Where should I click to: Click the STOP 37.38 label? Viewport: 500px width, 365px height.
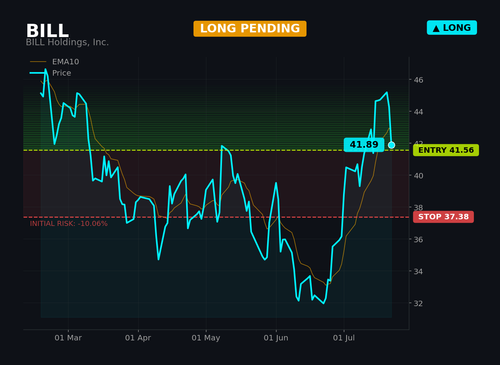point(443,217)
